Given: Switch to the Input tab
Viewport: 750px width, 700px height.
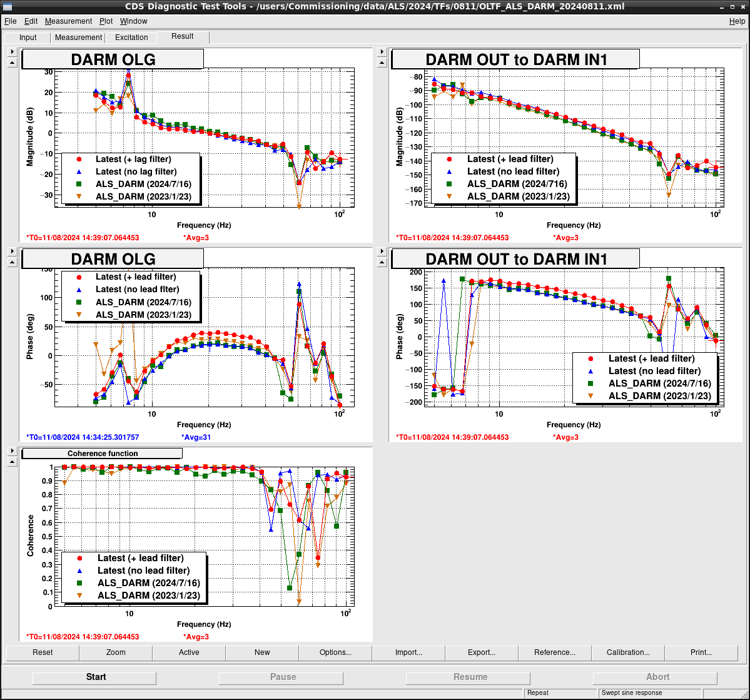Looking at the screenshot, I should tap(28, 38).
